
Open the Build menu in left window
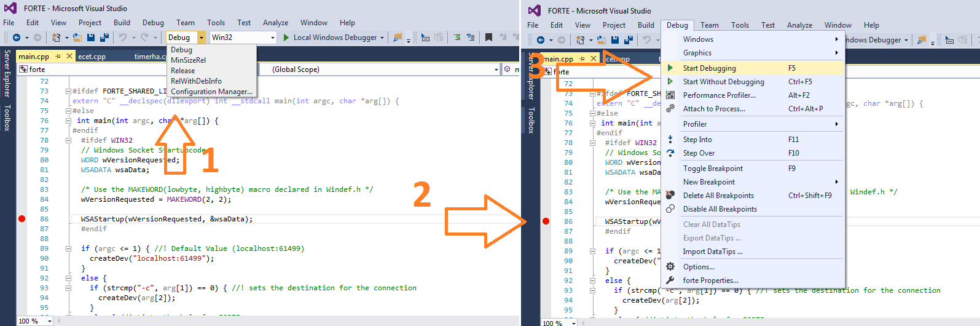point(122,23)
